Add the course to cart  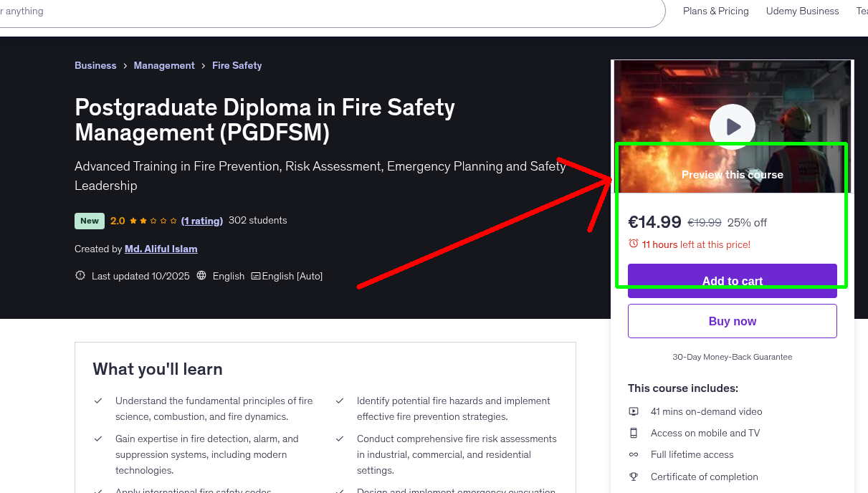pyautogui.click(x=732, y=281)
